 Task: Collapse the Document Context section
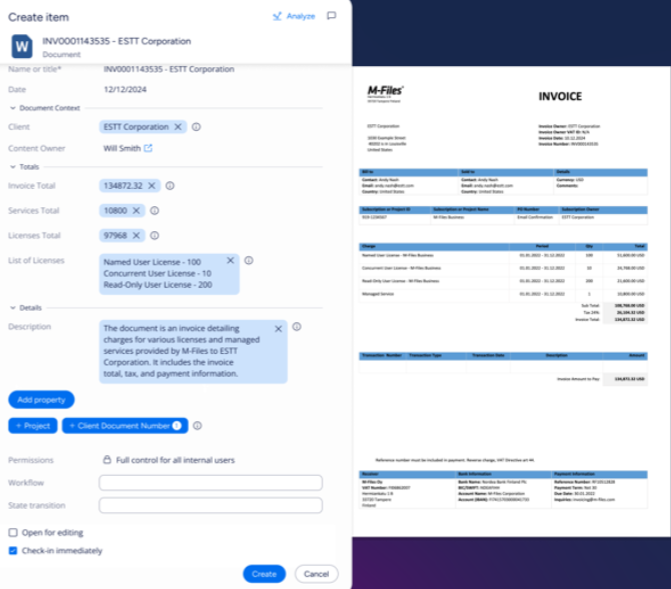[x=13, y=108]
